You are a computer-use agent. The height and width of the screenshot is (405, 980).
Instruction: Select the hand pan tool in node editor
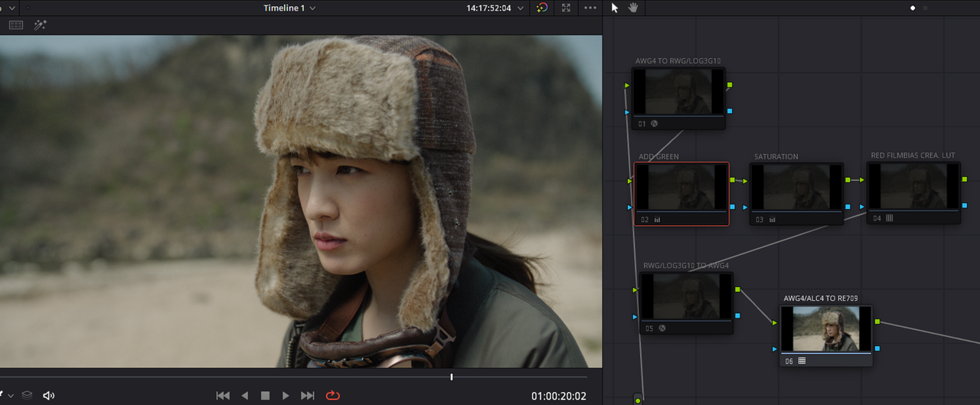point(633,8)
